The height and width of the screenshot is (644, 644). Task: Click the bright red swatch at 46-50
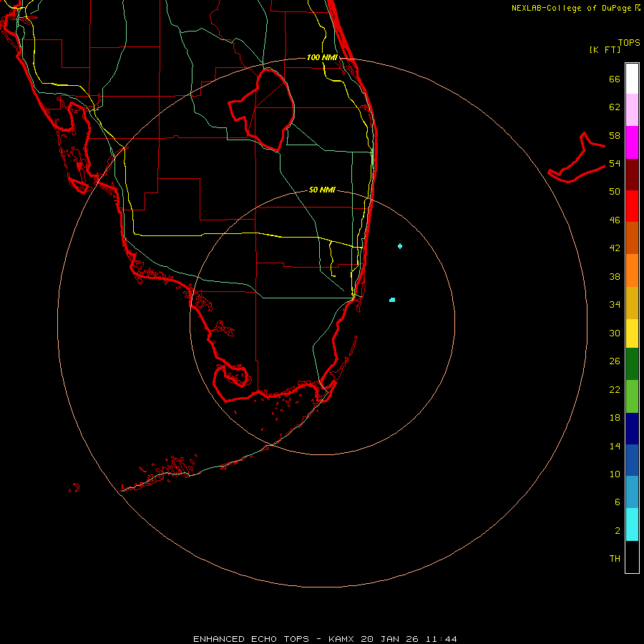point(632,206)
